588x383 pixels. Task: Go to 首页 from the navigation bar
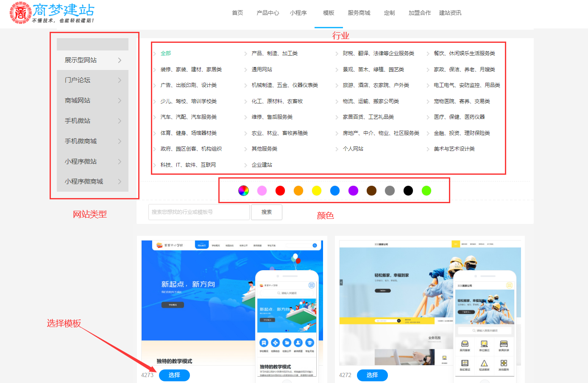(237, 13)
